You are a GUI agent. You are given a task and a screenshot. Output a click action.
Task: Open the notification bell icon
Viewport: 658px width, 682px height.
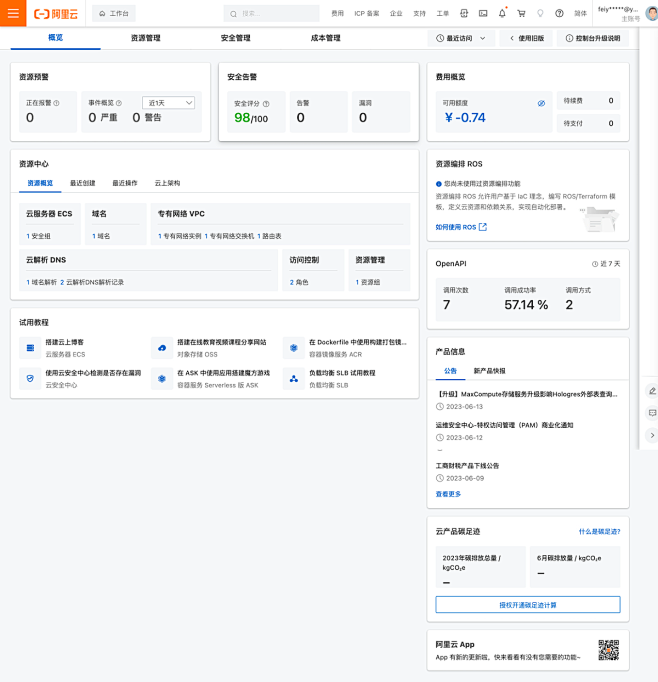coord(502,14)
